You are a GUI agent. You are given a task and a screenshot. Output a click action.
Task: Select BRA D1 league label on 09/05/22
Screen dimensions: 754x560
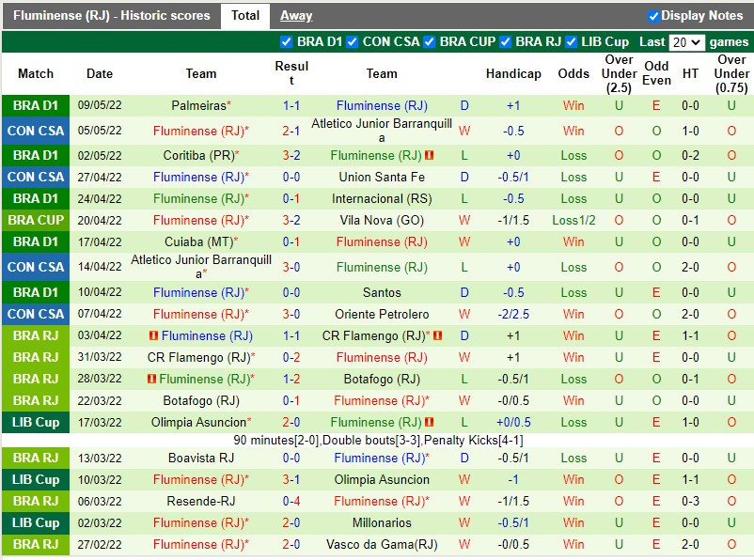pos(36,105)
